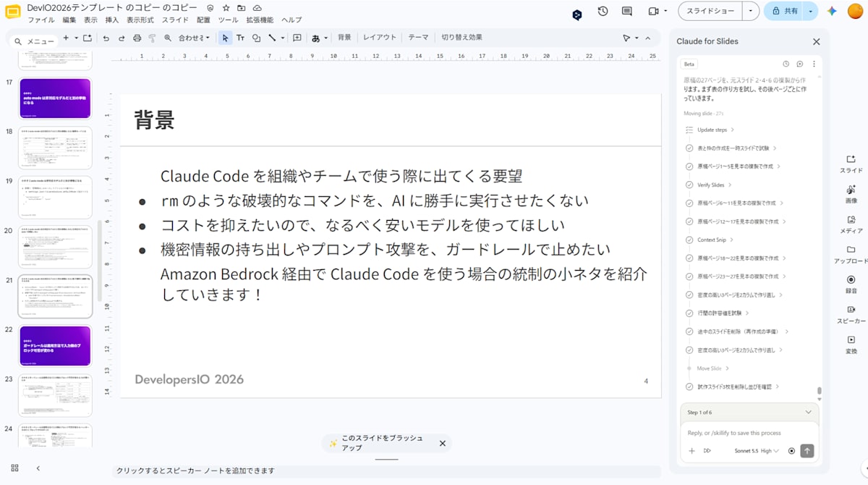
Task: Open Claude panel three-dot menu
Action: click(814, 64)
